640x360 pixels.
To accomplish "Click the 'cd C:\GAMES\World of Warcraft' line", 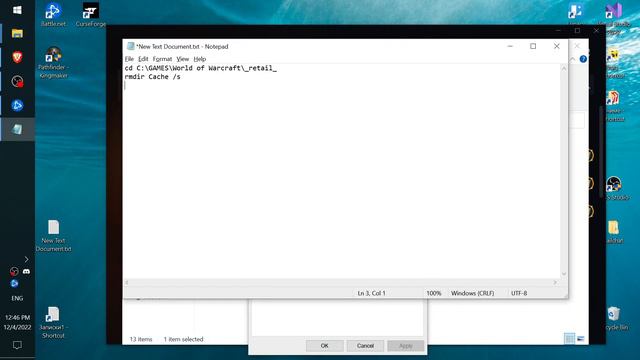I will point(200,68).
